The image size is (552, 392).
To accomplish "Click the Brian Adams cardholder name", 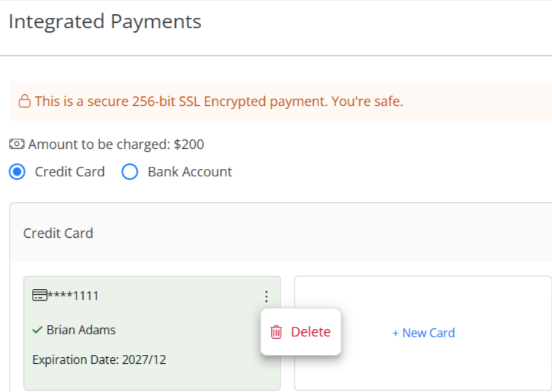I will coord(81,330).
